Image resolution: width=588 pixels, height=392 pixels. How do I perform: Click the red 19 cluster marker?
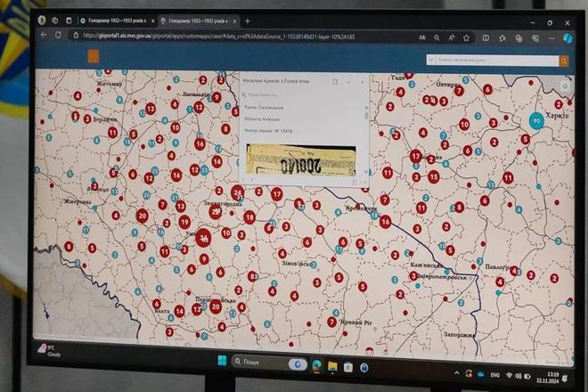tap(184, 223)
